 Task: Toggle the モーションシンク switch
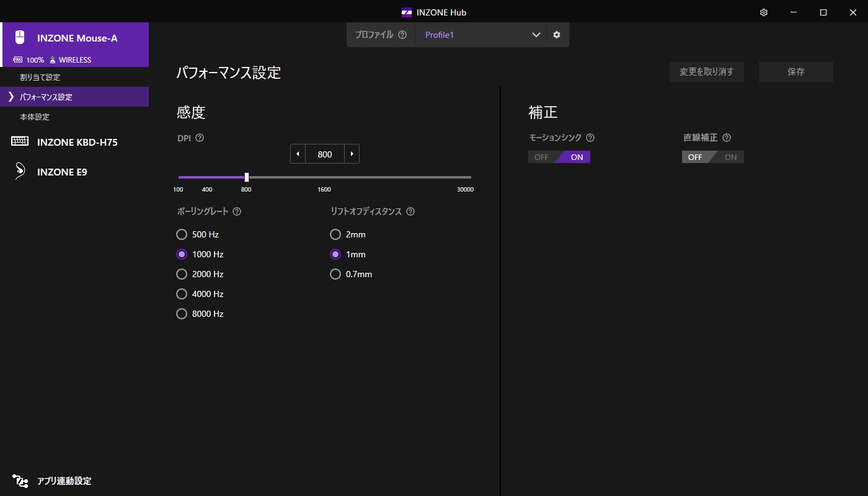point(559,157)
